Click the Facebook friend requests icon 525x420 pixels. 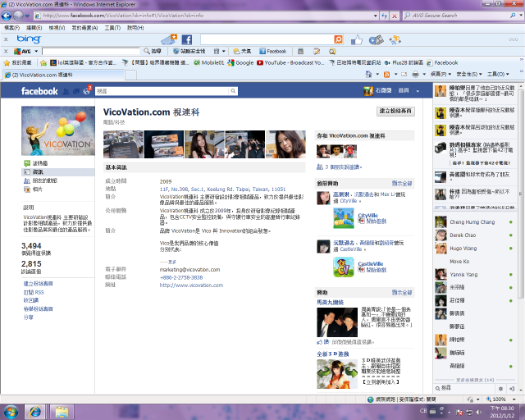(66, 91)
